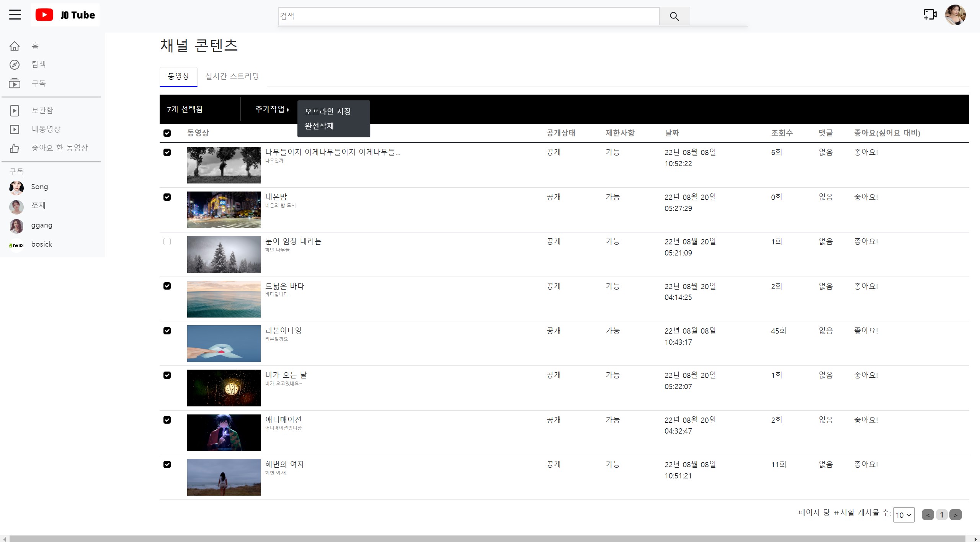Switch to 실시간 스트리밍 tab

232,76
